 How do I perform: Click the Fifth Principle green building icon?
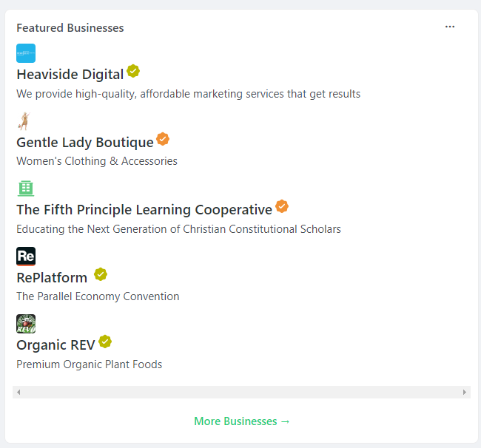tap(26, 189)
